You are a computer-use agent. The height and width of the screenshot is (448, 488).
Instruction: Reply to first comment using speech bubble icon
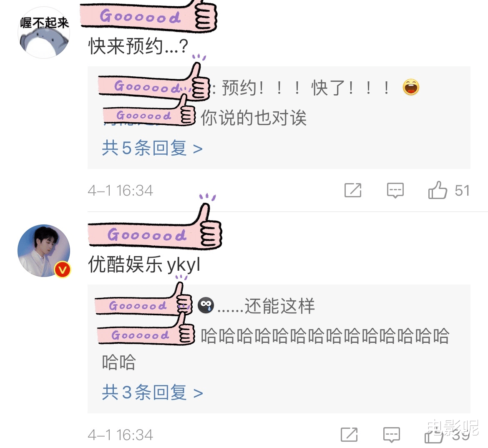(395, 190)
